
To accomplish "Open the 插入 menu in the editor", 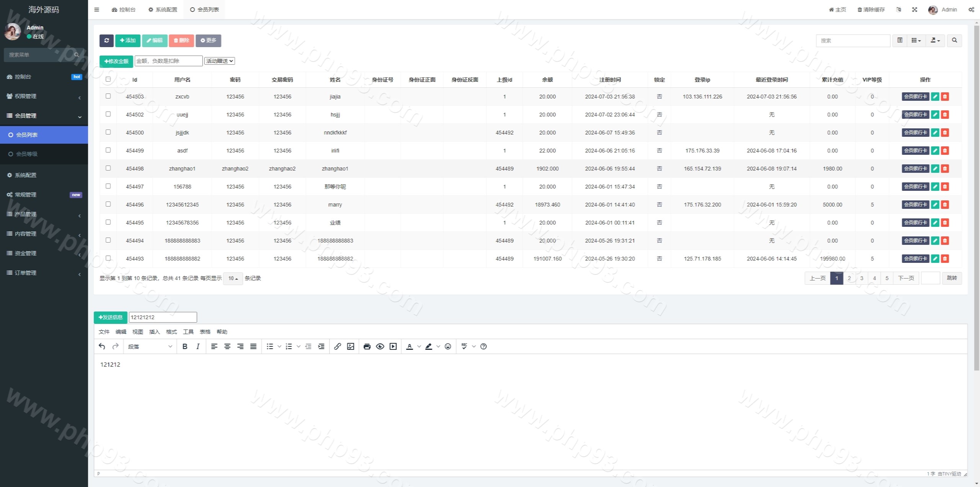I will [x=154, y=332].
